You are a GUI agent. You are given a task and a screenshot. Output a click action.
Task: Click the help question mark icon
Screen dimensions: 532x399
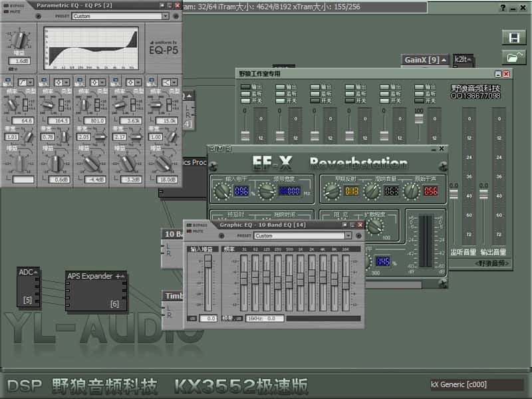tap(503, 7)
